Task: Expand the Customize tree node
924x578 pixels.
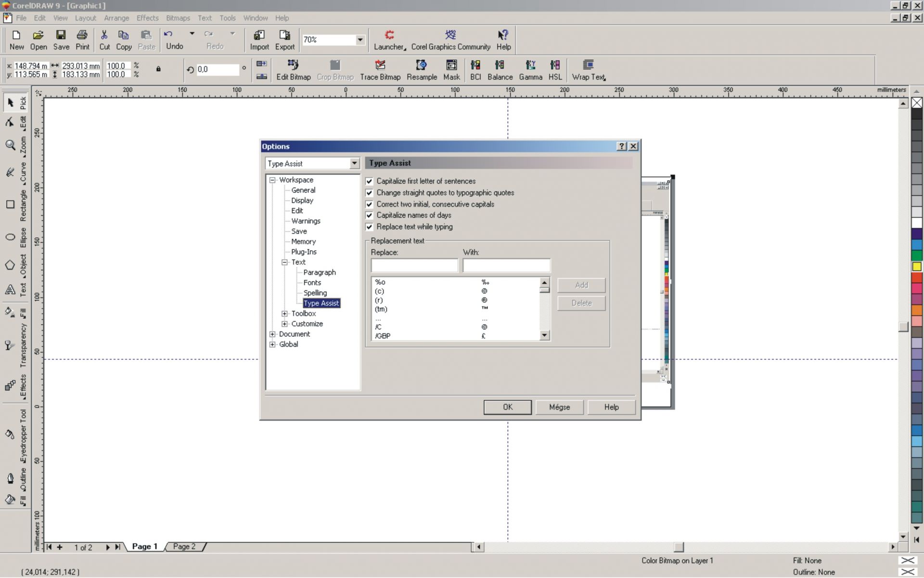Action: [284, 324]
